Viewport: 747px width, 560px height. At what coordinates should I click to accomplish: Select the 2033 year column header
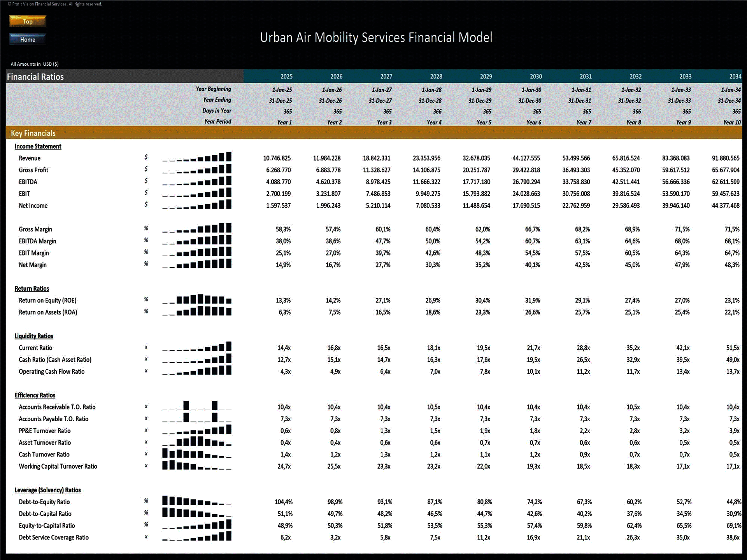(x=686, y=77)
